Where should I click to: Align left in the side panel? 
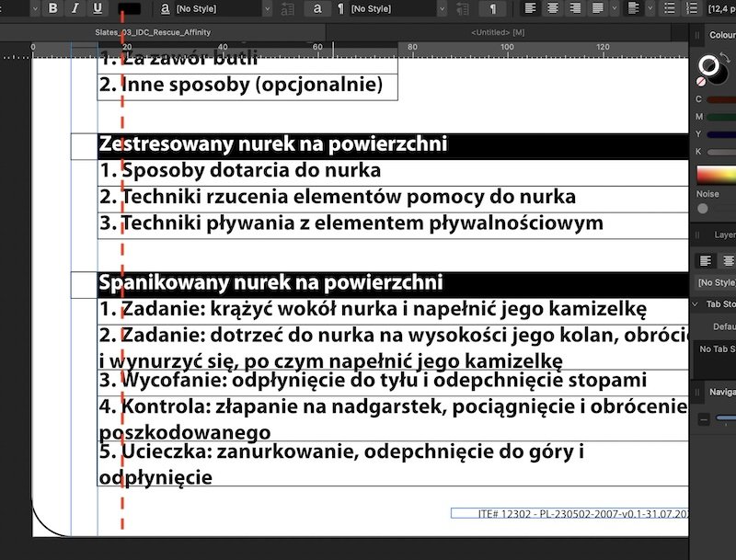pos(705,261)
